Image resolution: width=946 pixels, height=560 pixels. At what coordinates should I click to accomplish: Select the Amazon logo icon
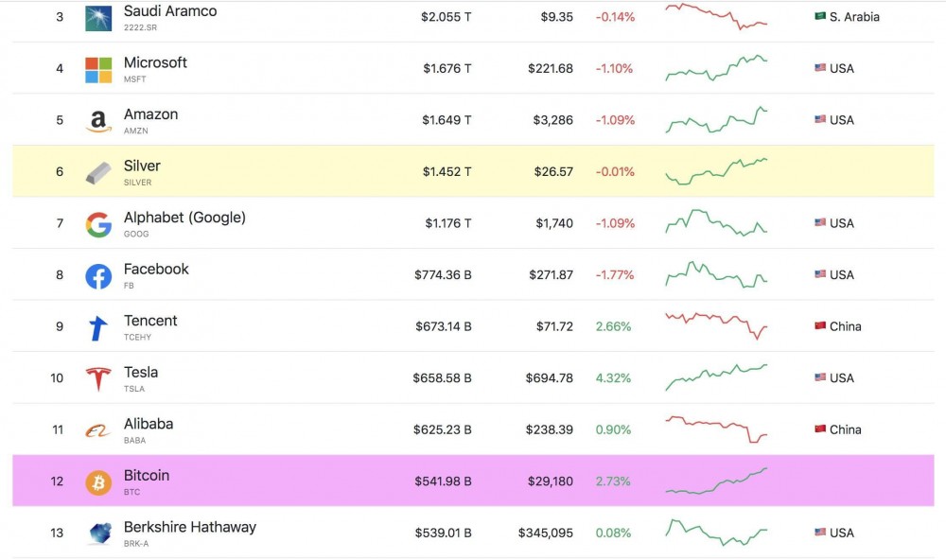pos(98,121)
